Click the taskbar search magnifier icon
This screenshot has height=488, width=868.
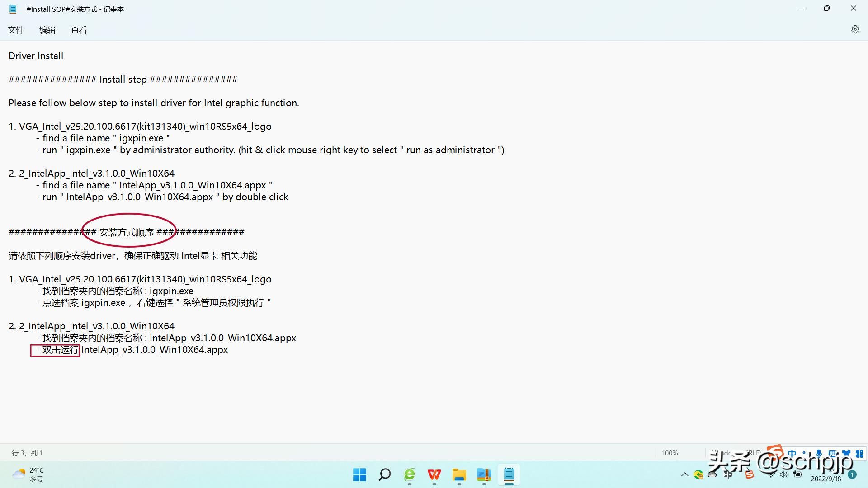click(385, 474)
